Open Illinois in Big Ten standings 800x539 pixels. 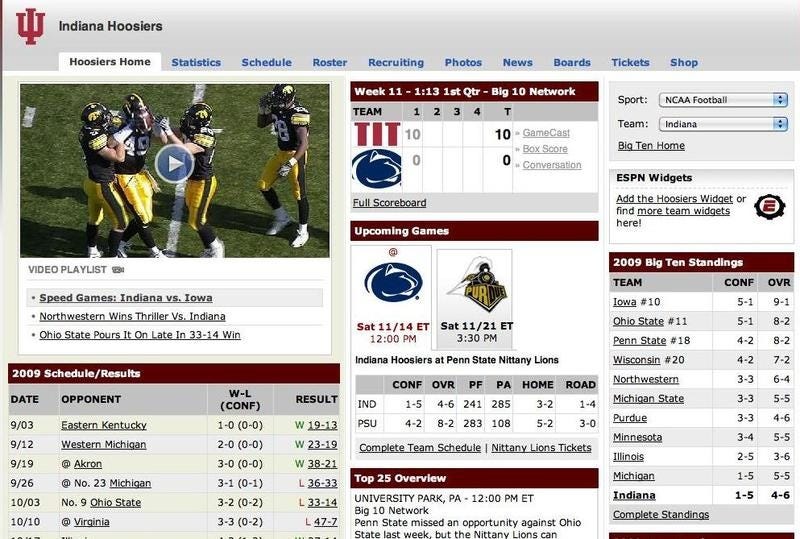click(628, 457)
